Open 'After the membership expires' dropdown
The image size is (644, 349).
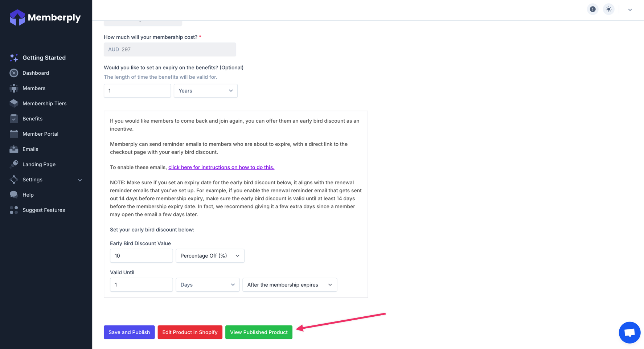[290, 285]
